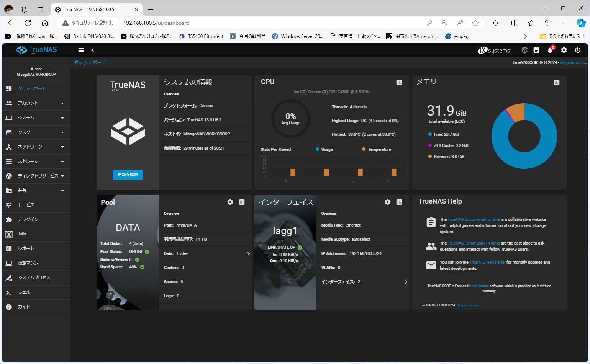590x364 pixels.
Task: Open a new browser tab
Action: tap(151, 9)
